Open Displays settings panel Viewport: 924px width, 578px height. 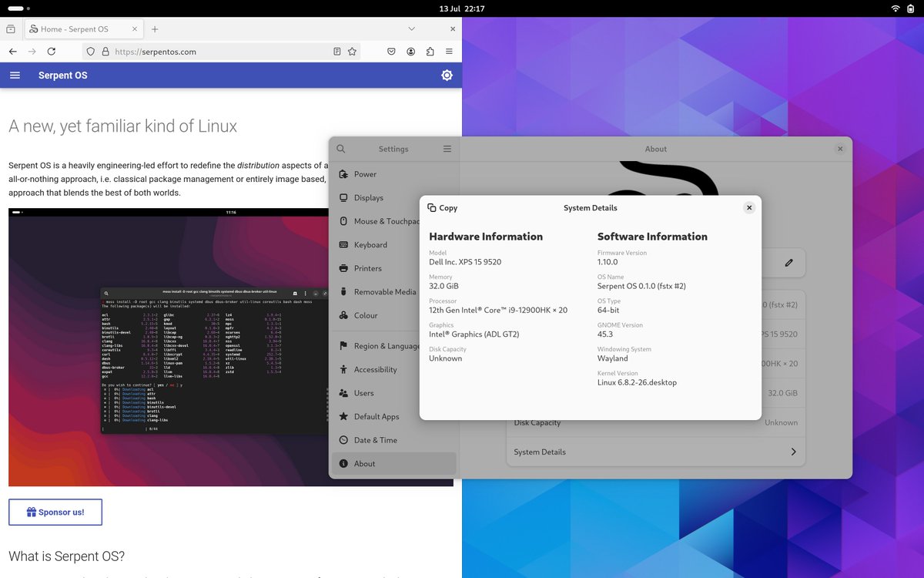coord(394,197)
